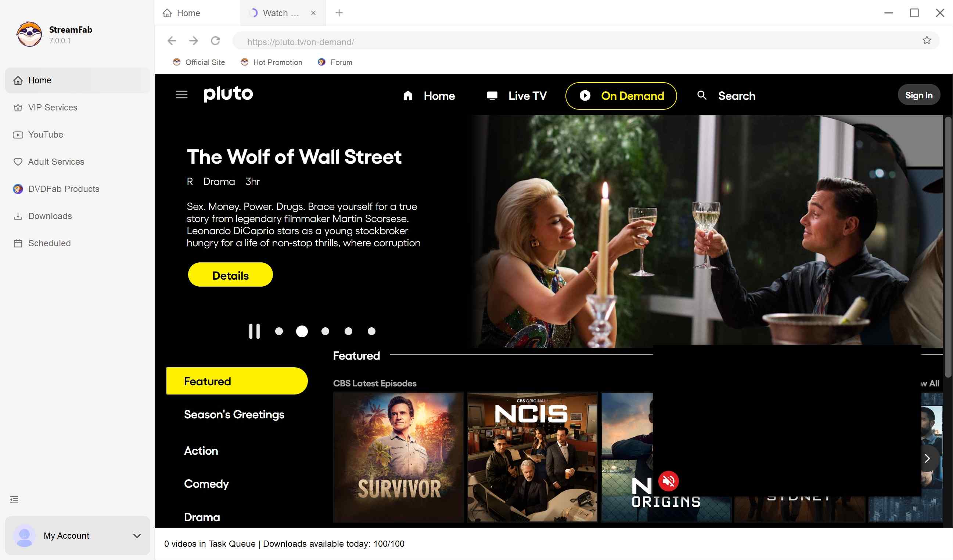Viewport: 953px width, 560px height.
Task: Open Pluto's hamburger navigation menu
Action: click(x=181, y=95)
